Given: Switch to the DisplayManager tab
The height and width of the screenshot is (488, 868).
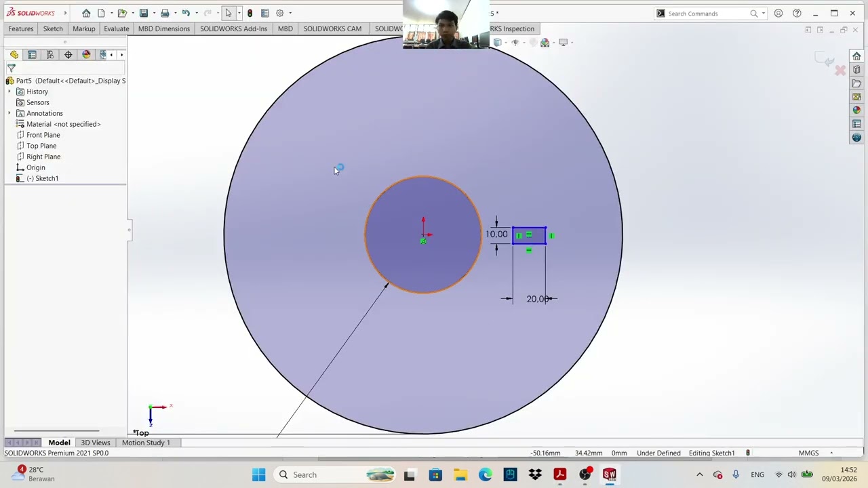Looking at the screenshot, I should coord(86,55).
